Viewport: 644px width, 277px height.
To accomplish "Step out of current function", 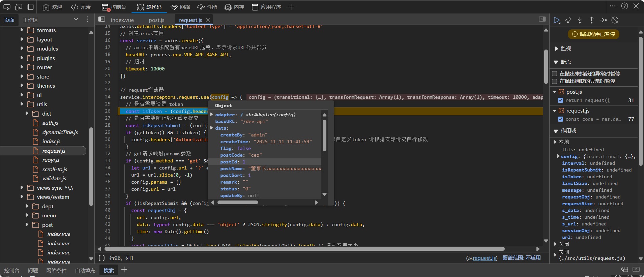I will point(591,20).
